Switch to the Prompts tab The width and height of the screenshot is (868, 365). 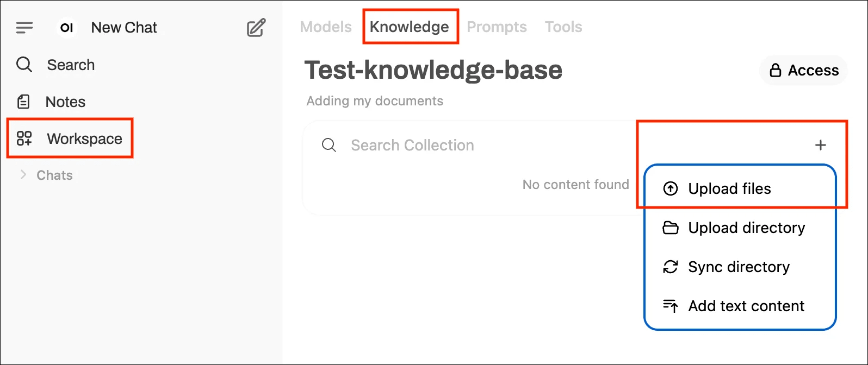coord(497,27)
